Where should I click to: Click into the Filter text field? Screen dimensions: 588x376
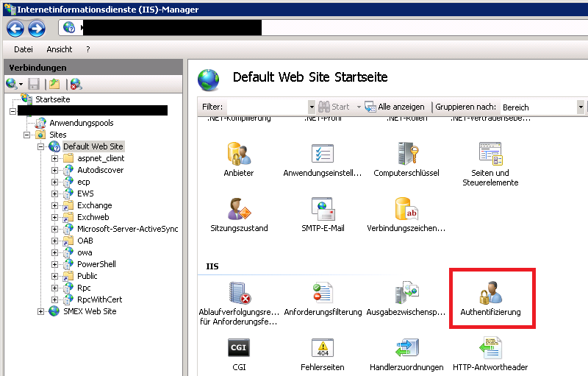pos(266,107)
